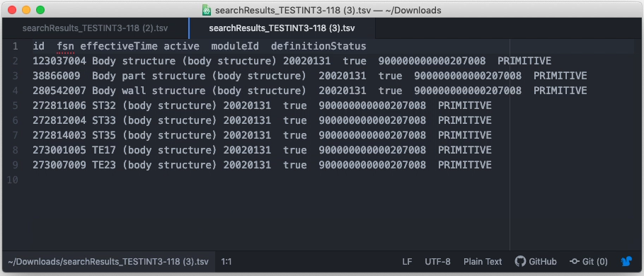Click the 'active' header word

pos(182,47)
